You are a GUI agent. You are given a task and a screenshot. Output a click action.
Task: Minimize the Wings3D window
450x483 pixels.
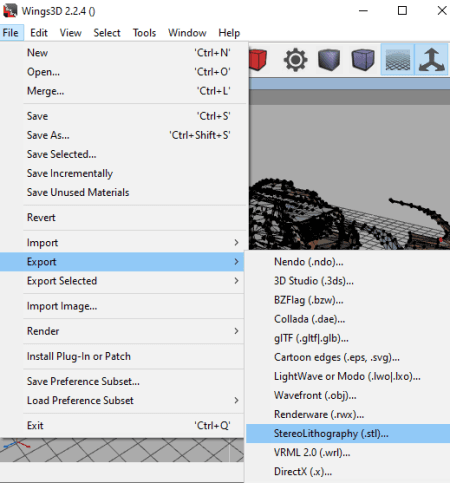pos(363,11)
